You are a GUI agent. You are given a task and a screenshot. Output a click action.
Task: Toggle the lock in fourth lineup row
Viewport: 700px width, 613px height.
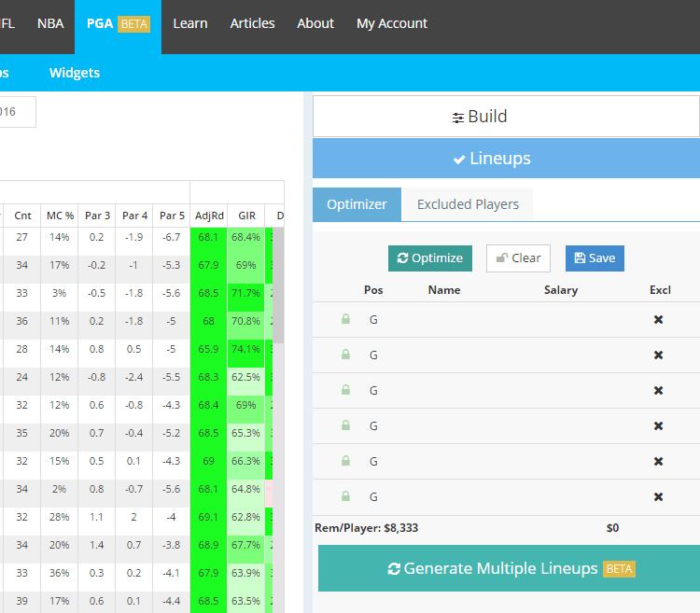[346, 425]
